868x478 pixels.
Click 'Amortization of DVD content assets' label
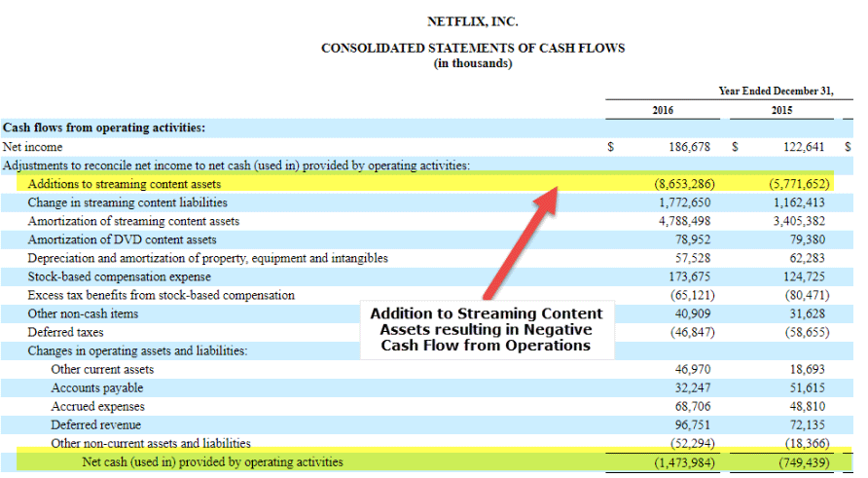pyautogui.click(x=122, y=239)
